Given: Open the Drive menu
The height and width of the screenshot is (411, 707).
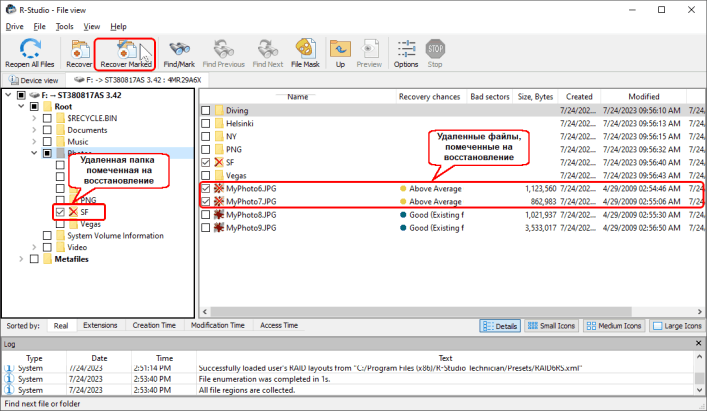Looking at the screenshot, I should click(14, 27).
